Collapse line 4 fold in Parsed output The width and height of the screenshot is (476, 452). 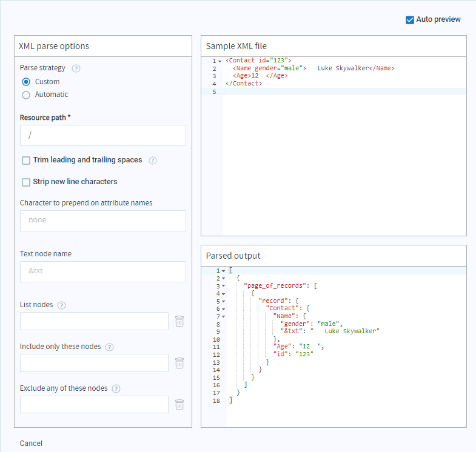[223, 294]
